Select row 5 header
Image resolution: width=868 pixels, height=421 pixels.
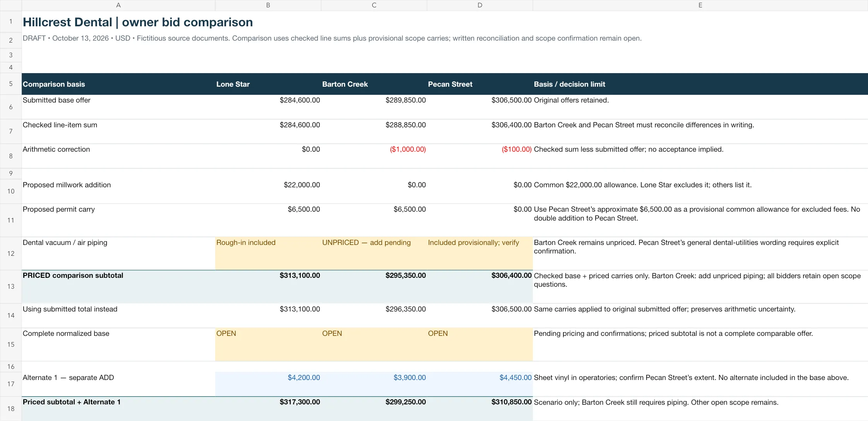pos(11,84)
